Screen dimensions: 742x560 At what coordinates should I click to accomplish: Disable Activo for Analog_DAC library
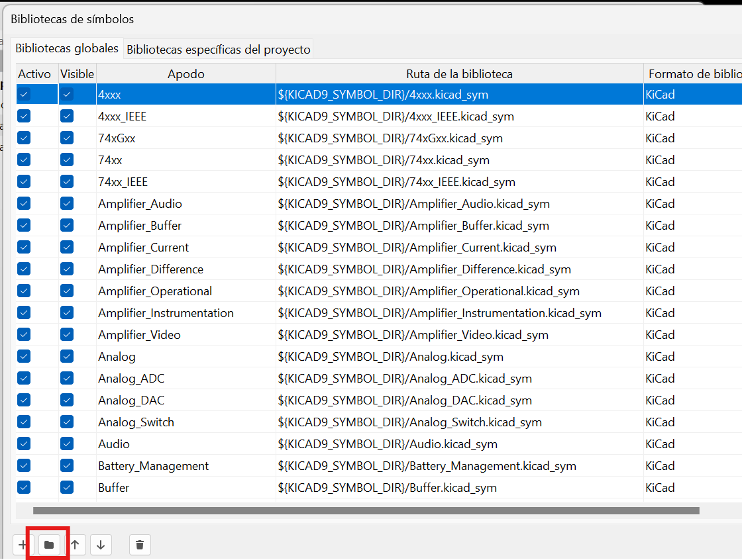click(24, 400)
